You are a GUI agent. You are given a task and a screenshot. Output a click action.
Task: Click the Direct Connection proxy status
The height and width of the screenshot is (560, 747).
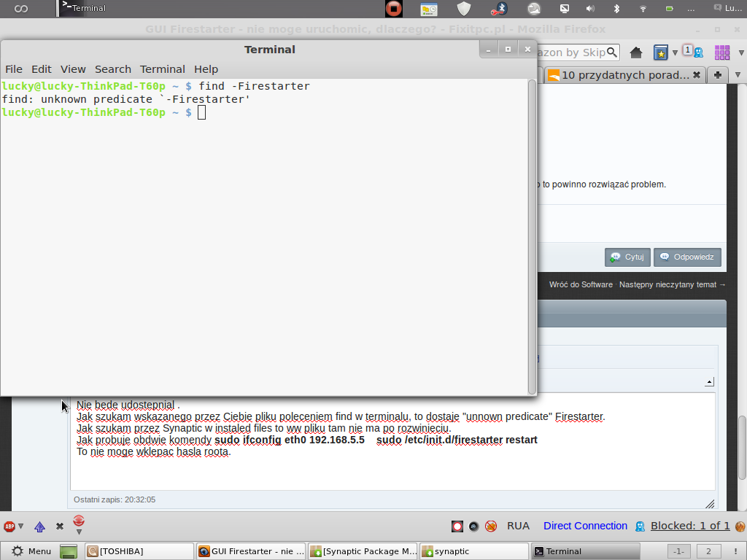(586, 526)
